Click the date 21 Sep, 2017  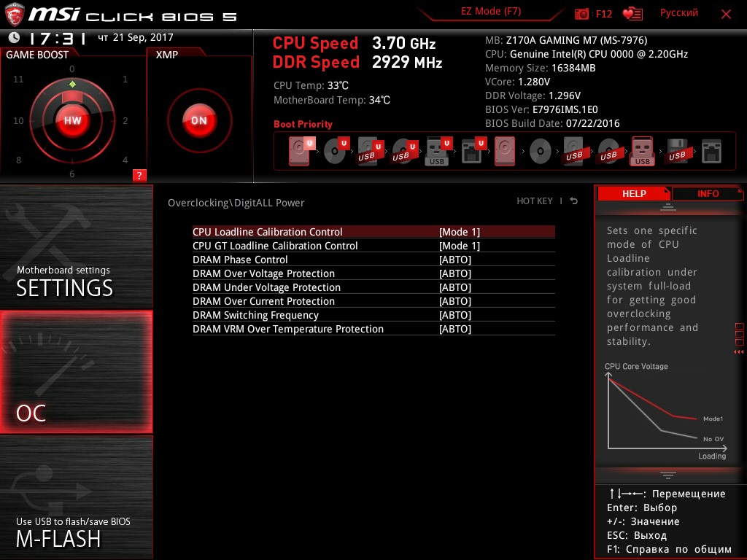[x=143, y=37]
